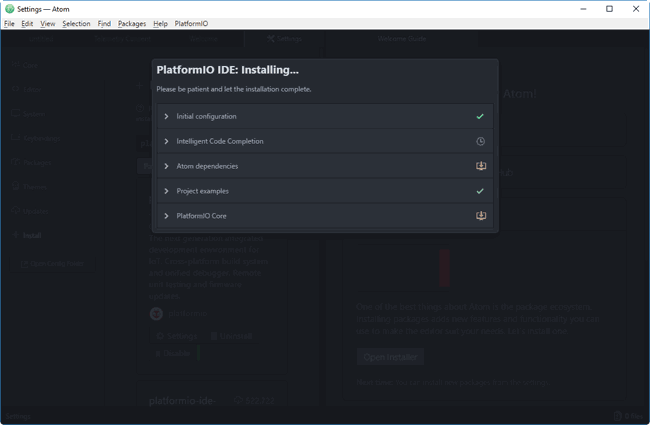Image resolution: width=650 pixels, height=425 pixels.
Task: Select Install in settings sidebar
Action: (x=27, y=236)
